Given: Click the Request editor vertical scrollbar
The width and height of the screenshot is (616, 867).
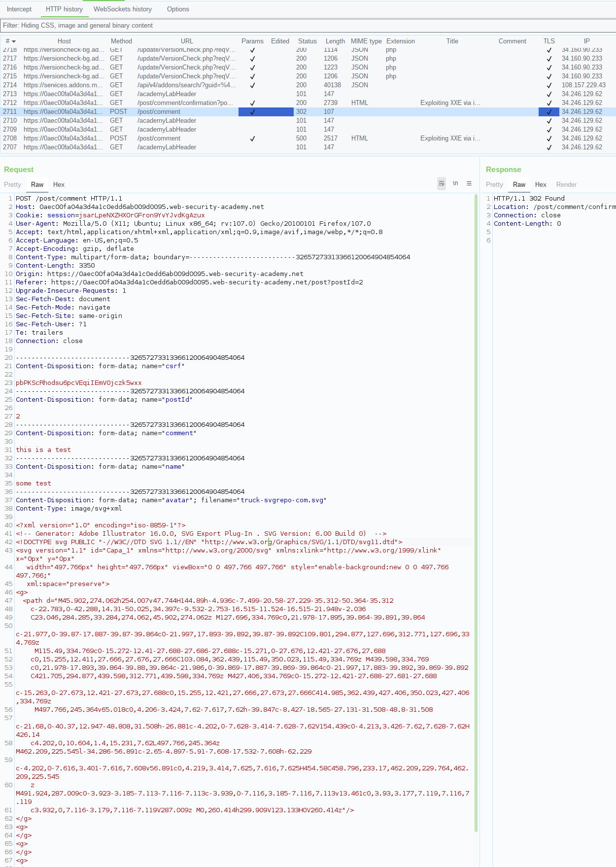Looking at the screenshot, I should [x=476, y=513].
